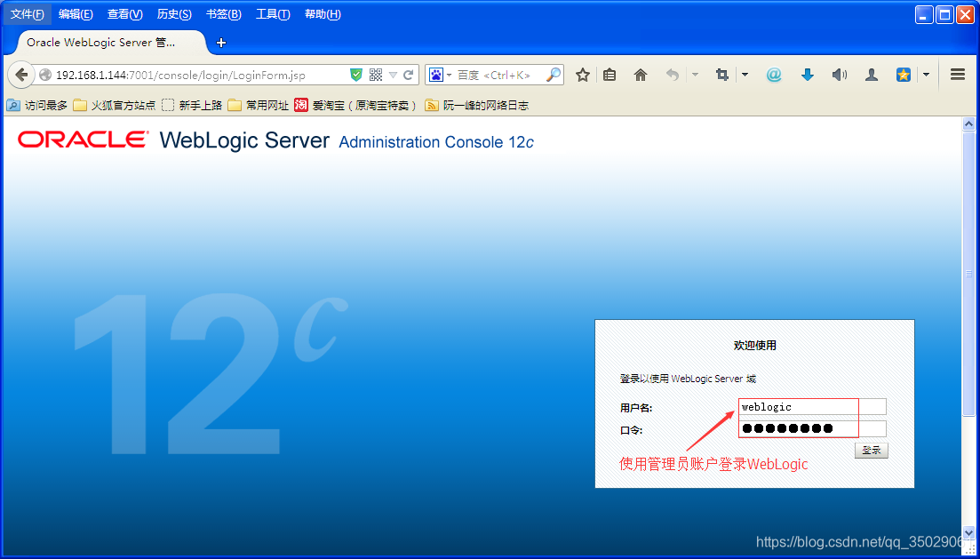The image size is (980, 559).
Task: Expand the dropdown beside the undo arrow
Action: tap(695, 75)
